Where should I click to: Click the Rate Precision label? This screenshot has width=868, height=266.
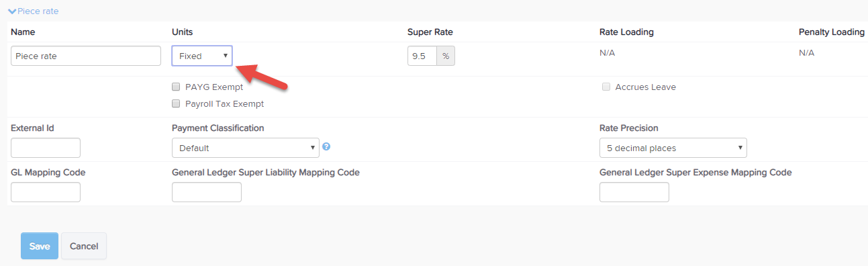coord(628,128)
